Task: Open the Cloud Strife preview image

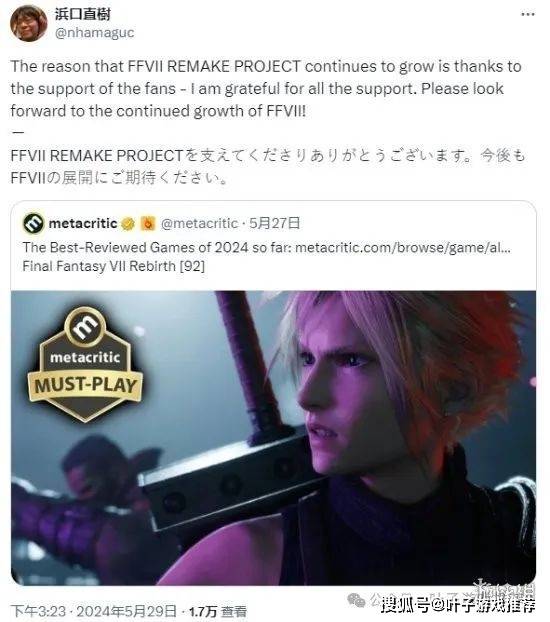Action: pyautogui.click(x=273, y=438)
